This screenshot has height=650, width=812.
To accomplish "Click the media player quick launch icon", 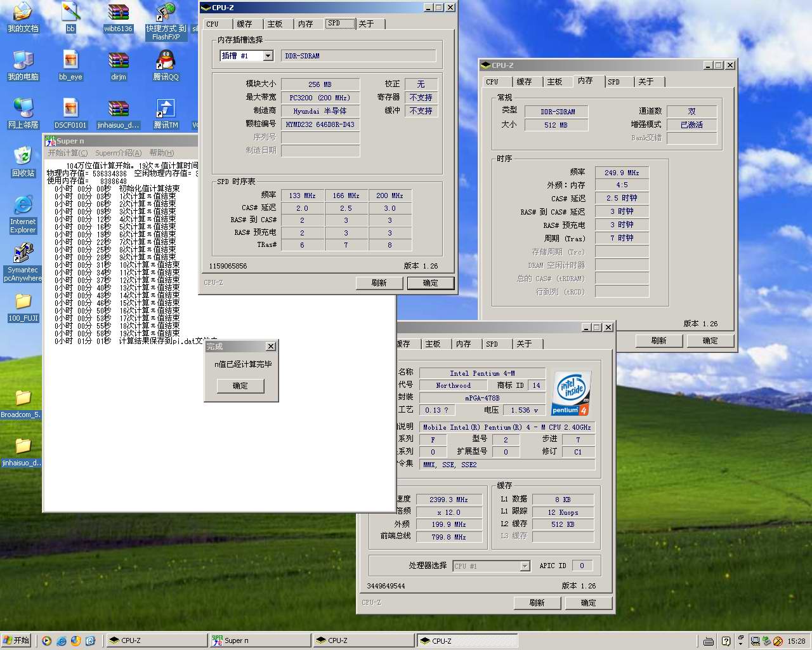I will (46, 640).
